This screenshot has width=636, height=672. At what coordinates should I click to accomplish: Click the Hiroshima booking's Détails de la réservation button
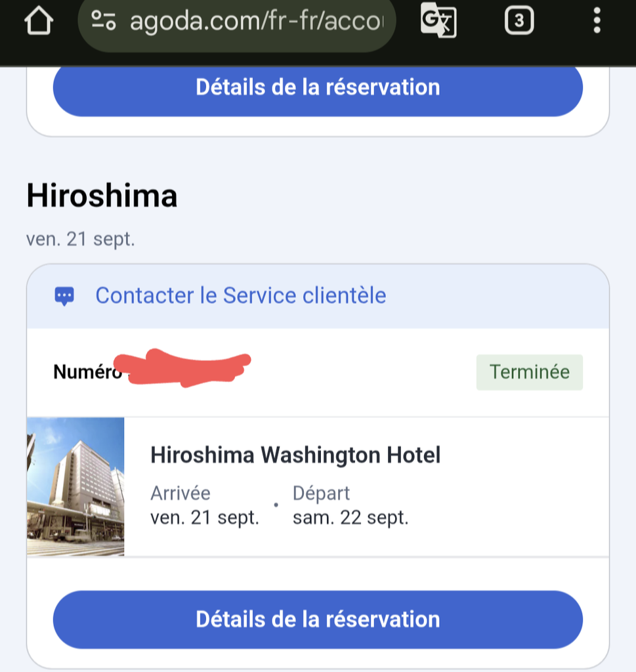point(318,619)
